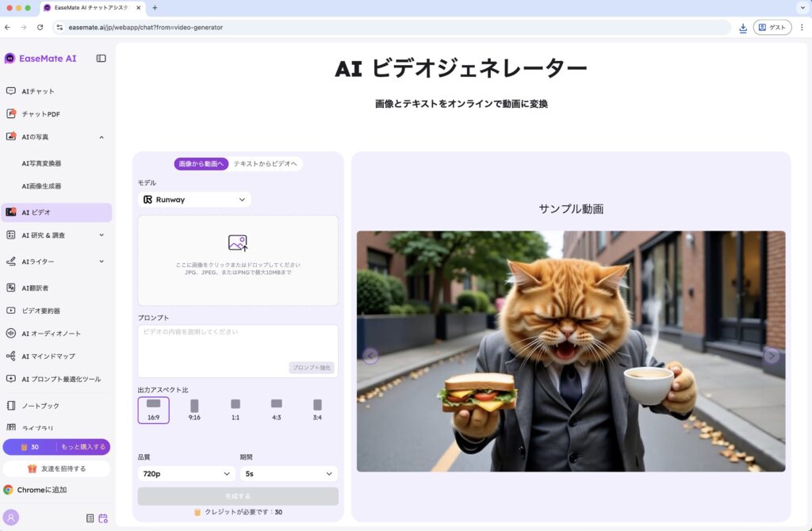The width and height of the screenshot is (812, 531).
Task: Show next sample video with right arrow
Action: tap(772, 356)
